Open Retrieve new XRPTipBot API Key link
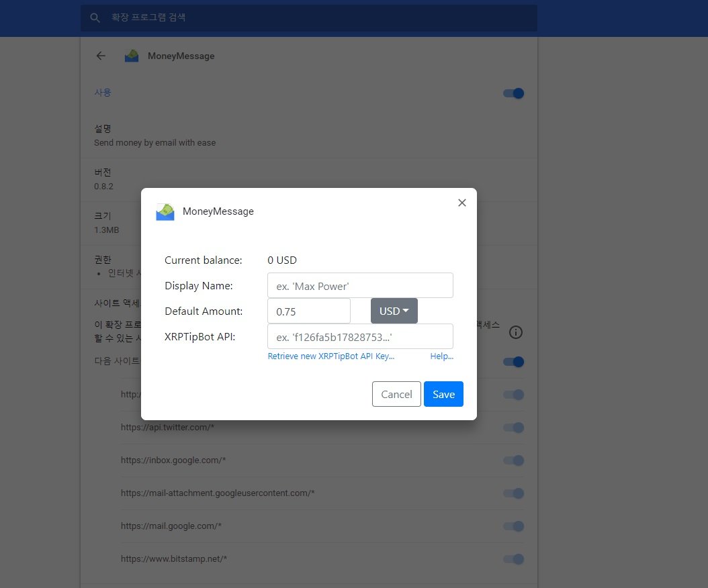Screen dimensions: 708x588 click(x=330, y=356)
